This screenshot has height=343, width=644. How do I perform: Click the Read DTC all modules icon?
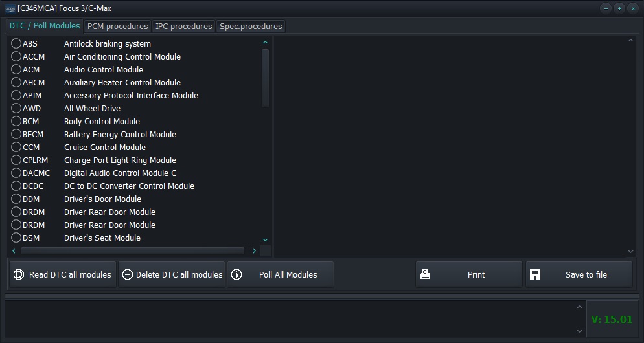pos(19,274)
